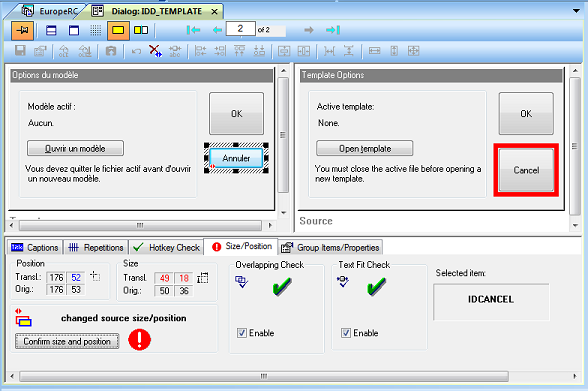Select the side-by-side pane view icon
Screen dimensions: 588x391
141,30
